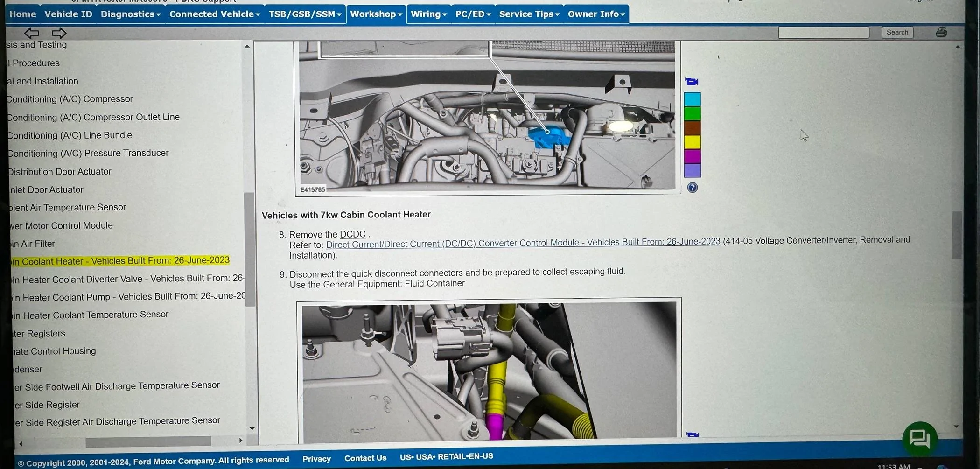
Task: Select Center Registers item
Action: [x=39, y=334]
